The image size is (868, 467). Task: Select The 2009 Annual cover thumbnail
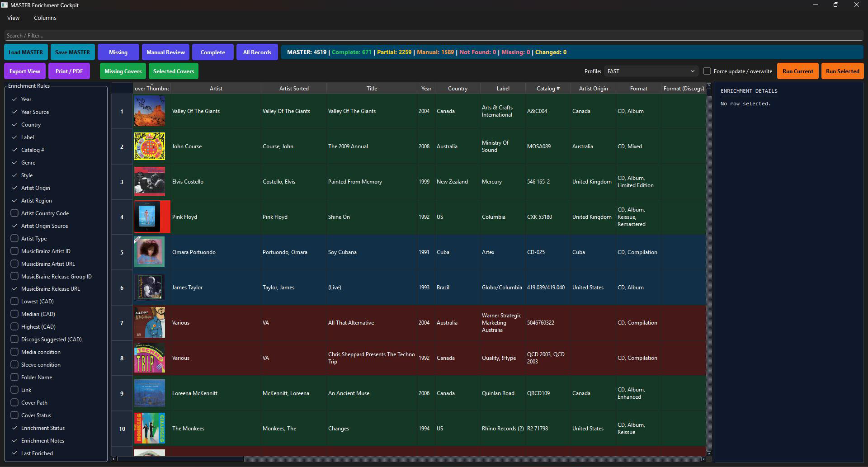pyautogui.click(x=150, y=146)
